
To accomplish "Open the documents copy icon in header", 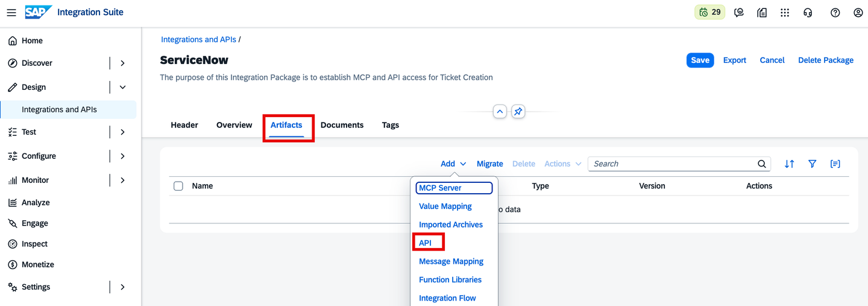I will (762, 12).
